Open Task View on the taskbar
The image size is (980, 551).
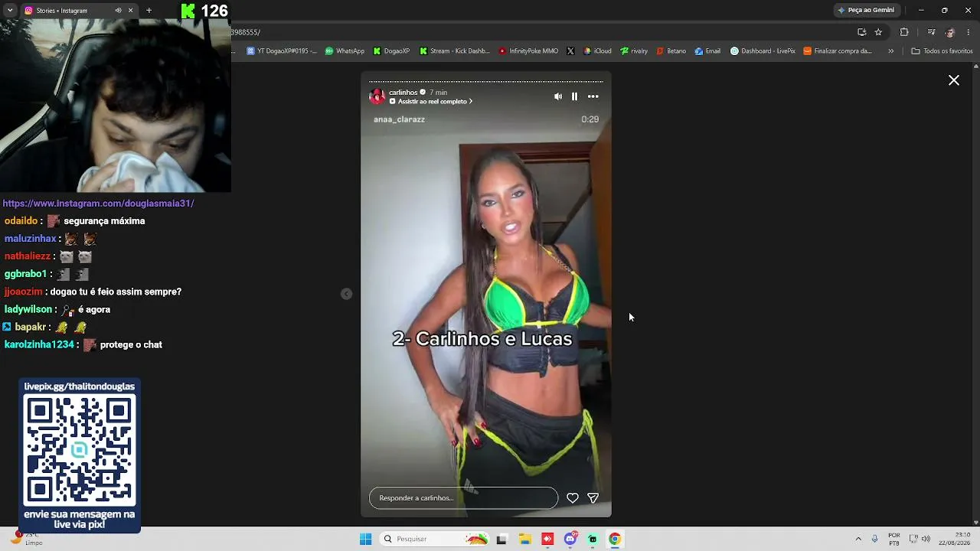point(501,539)
